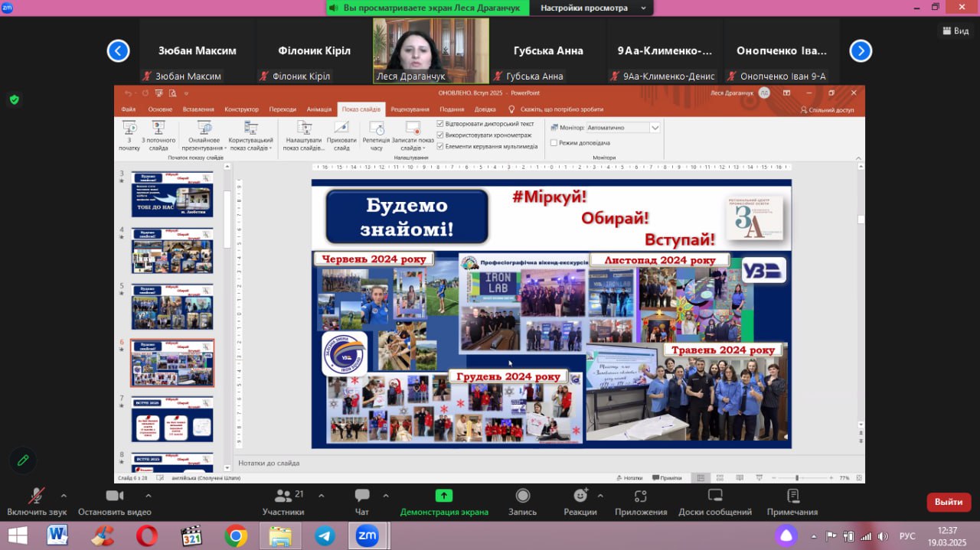Image resolution: width=980 pixels, height=550 pixels.
Task: Click Приховати слайд icon
Action: [341, 128]
